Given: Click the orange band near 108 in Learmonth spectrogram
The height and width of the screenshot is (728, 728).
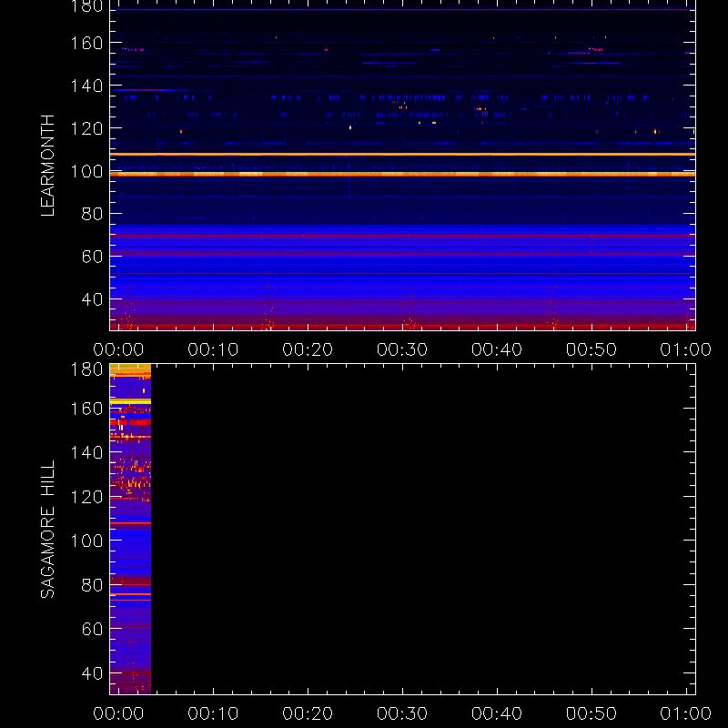Looking at the screenshot, I should click(x=402, y=154).
